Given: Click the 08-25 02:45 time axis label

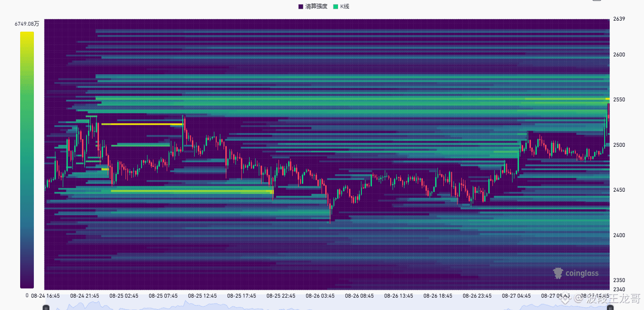Looking at the screenshot, I should click(x=124, y=296).
